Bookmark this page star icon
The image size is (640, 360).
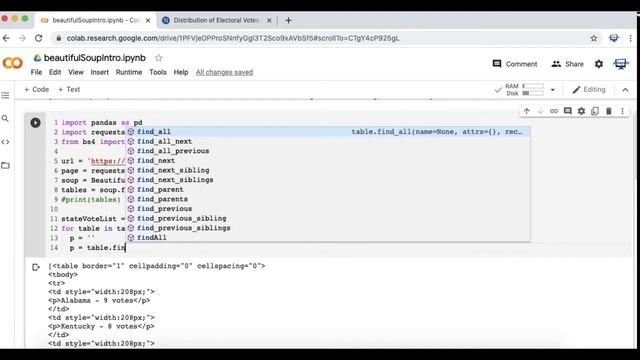tap(594, 38)
